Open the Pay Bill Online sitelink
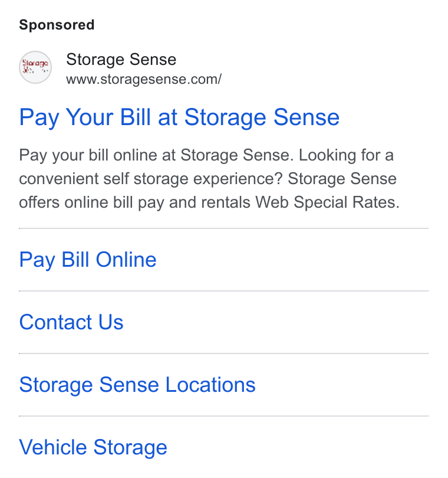The height and width of the screenshot is (478, 448). coord(88,260)
